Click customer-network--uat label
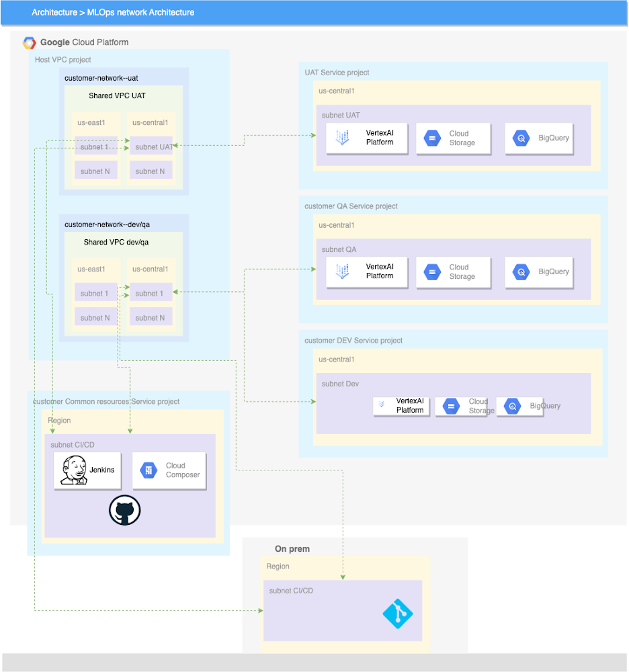Viewport: 629px width, 672px height. (101, 78)
